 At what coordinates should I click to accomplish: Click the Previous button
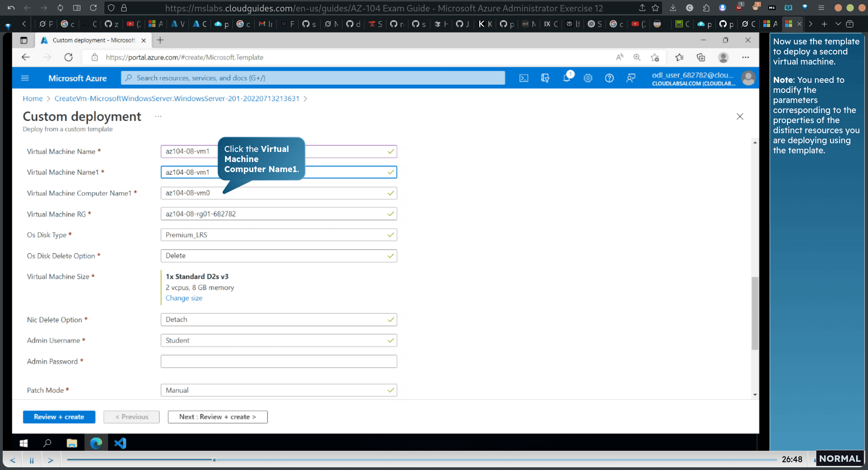click(x=132, y=417)
